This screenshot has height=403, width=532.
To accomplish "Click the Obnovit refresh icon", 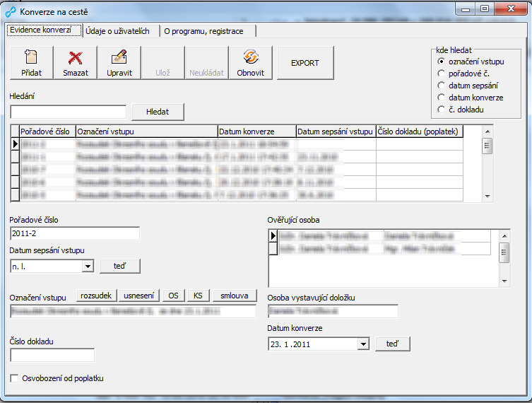I will (250, 58).
